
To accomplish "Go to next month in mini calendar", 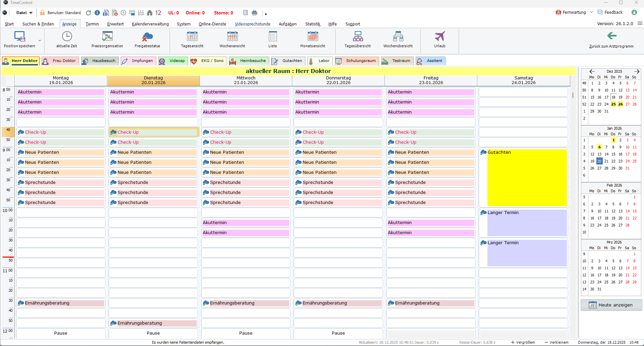I will [637, 71].
